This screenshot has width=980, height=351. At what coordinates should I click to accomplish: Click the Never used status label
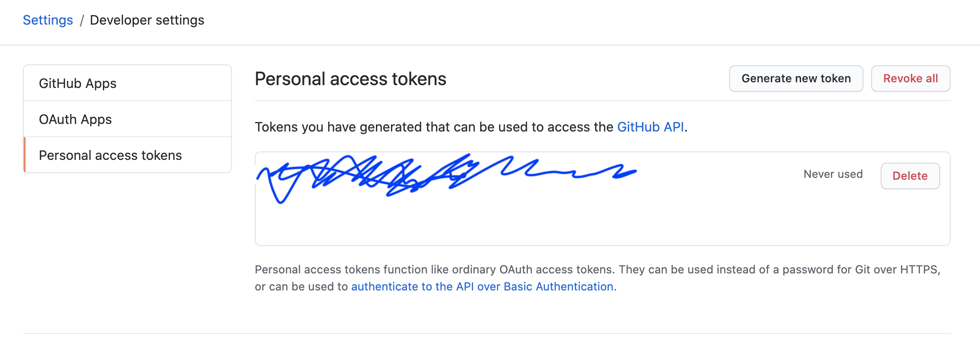point(833,174)
